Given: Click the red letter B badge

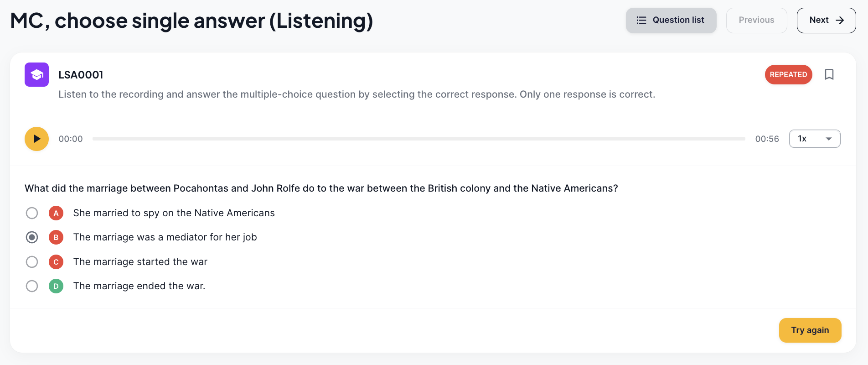Looking at the screenshot, I should pos(56,237).
